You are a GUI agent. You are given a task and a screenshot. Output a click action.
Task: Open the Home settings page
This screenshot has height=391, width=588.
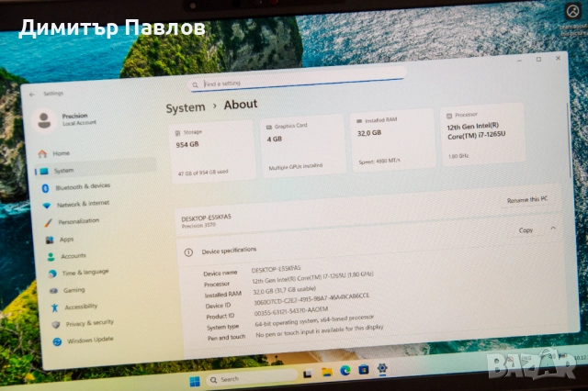(x=54, y=153)
